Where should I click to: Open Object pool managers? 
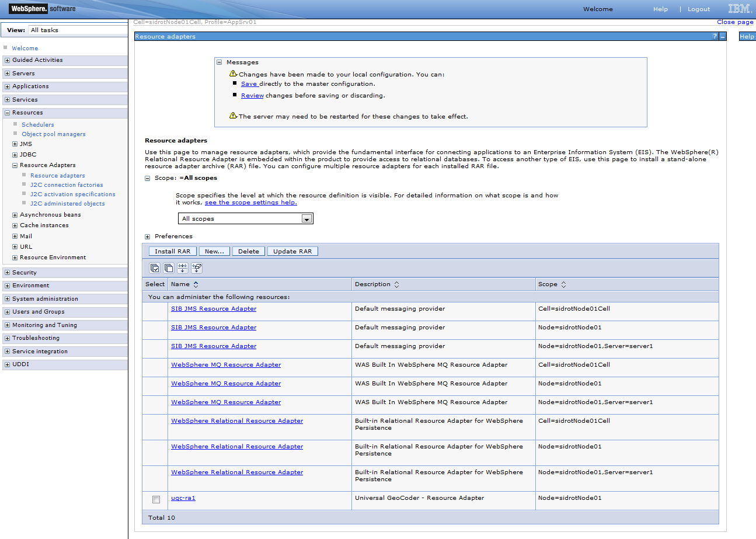click(54, 134)
